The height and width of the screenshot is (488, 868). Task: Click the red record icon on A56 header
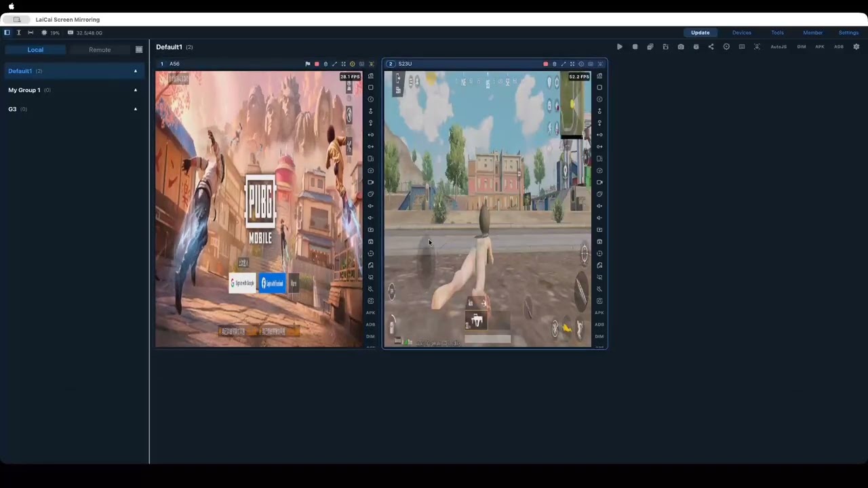coord(317,64)
